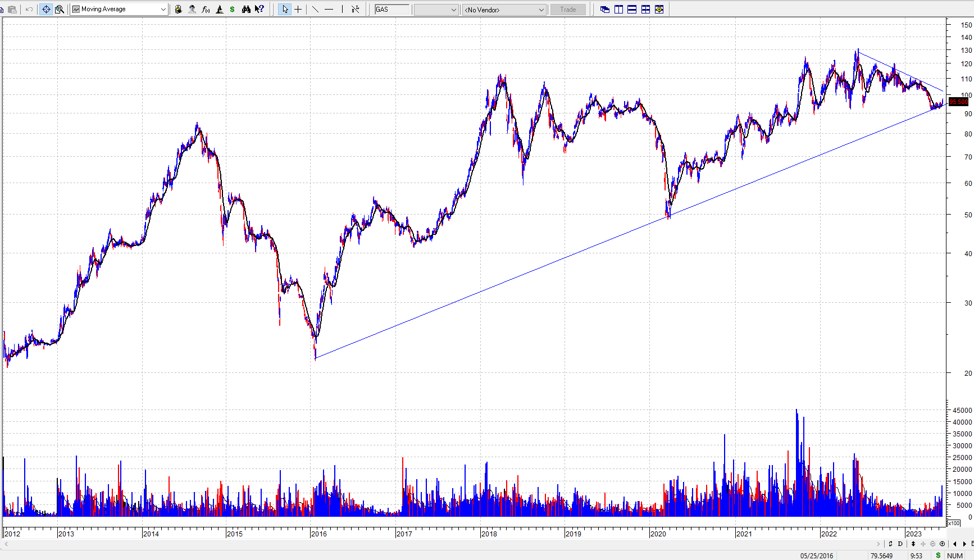Viewport: 974px width, 560px height.
Task: Click the advisor padlock icon
Action: tap(178, 9)
